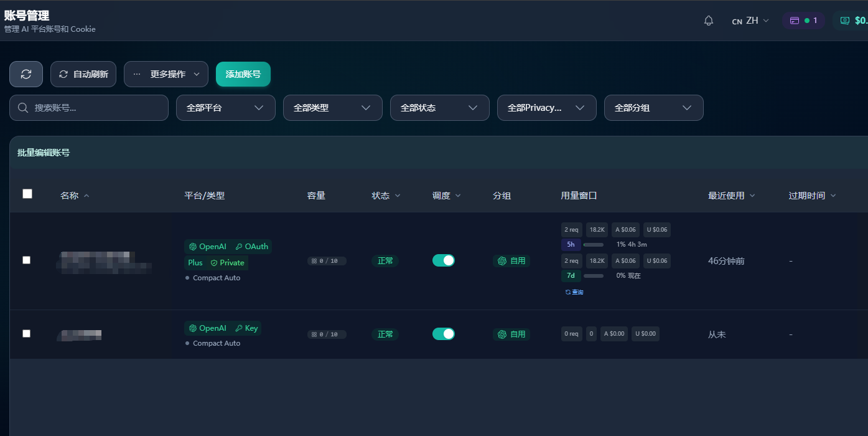The height and width of the screenshot is (436, 868).
Task: Click the refresh icon button
Action: click(26, 74)
